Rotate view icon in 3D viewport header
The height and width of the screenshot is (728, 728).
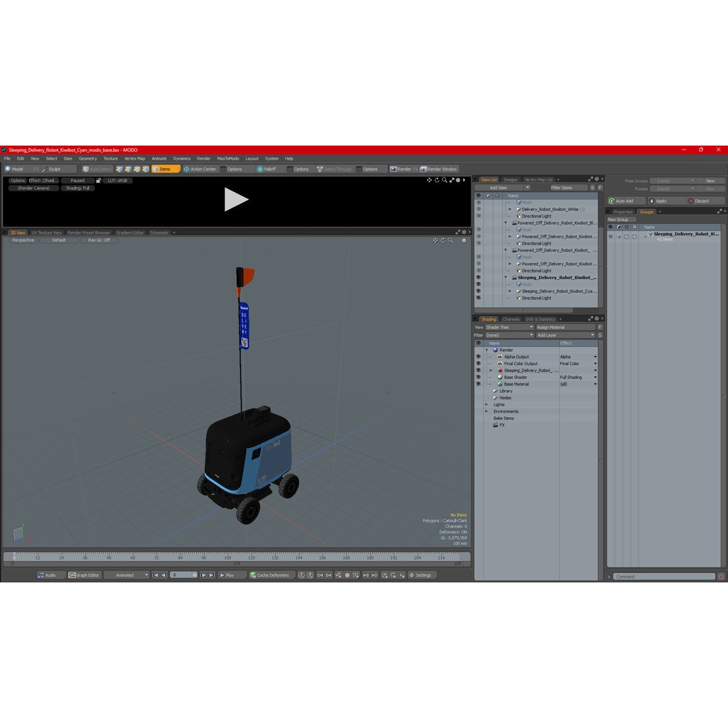tap(443, 241)
